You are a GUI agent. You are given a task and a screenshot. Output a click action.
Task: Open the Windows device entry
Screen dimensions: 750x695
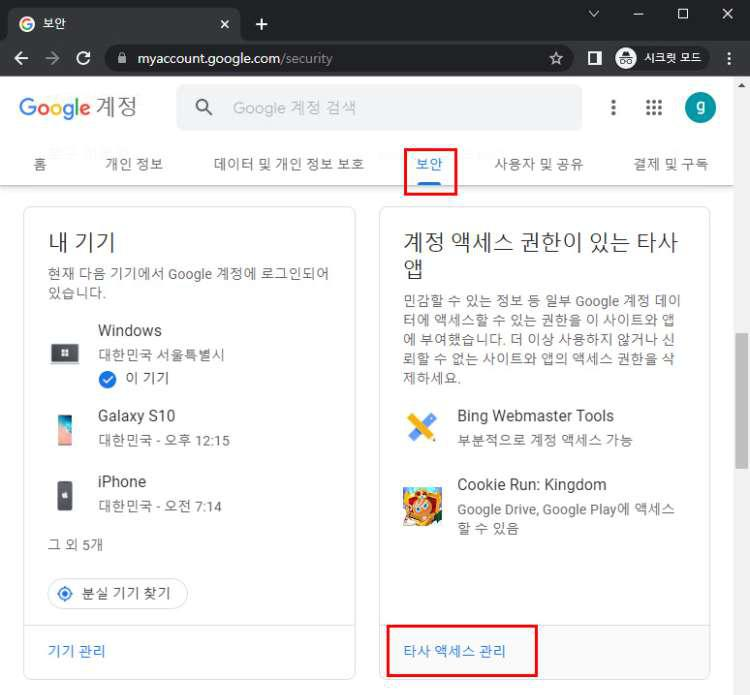[189, 354]
